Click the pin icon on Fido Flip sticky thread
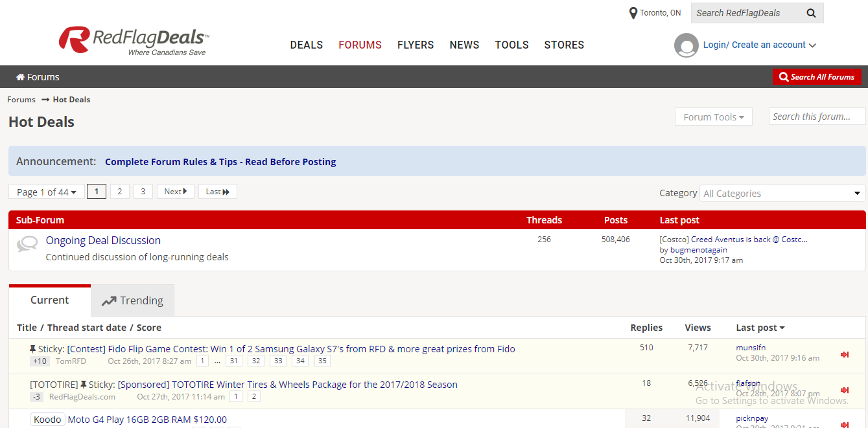Image resolution: width=868 pixels, height=428 pixels. [33, 349]
